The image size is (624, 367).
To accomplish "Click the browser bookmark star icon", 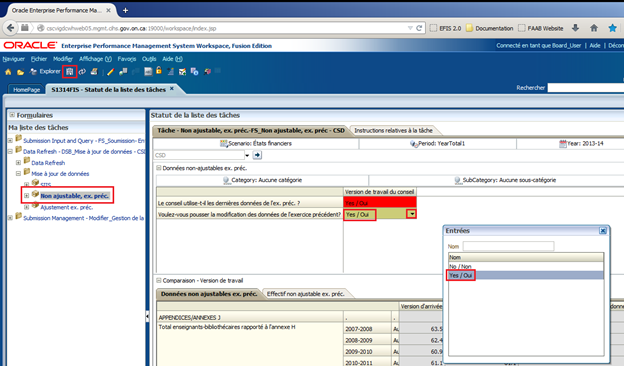I will tap(612, 28).
